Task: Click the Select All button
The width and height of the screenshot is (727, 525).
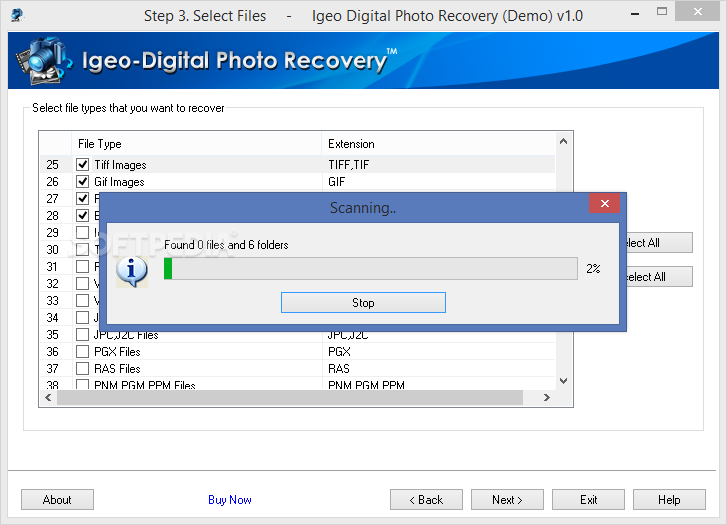Action: [x=659, y=243]
